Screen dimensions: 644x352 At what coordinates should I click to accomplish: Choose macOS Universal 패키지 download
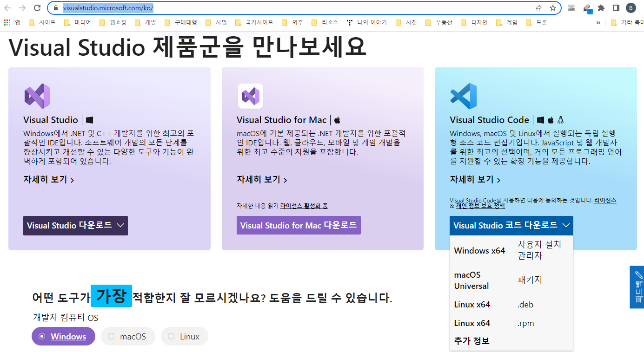pos(511,280)
